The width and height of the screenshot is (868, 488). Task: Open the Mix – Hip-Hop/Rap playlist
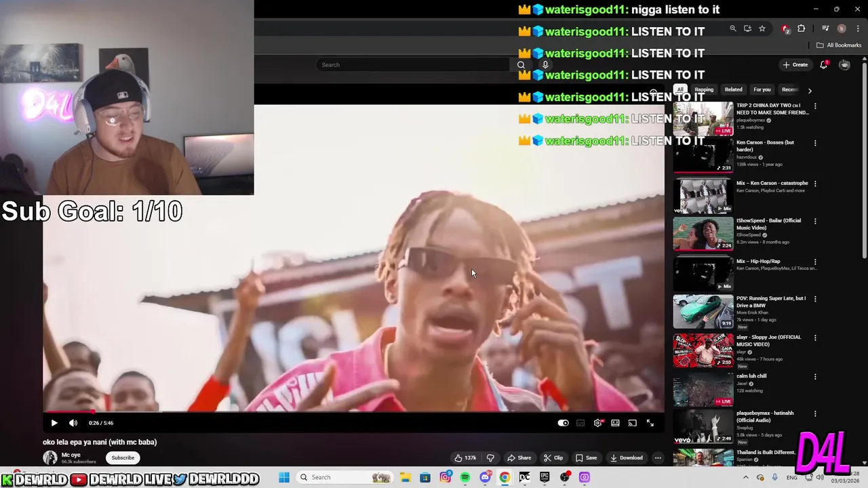(x=703, y=273)
